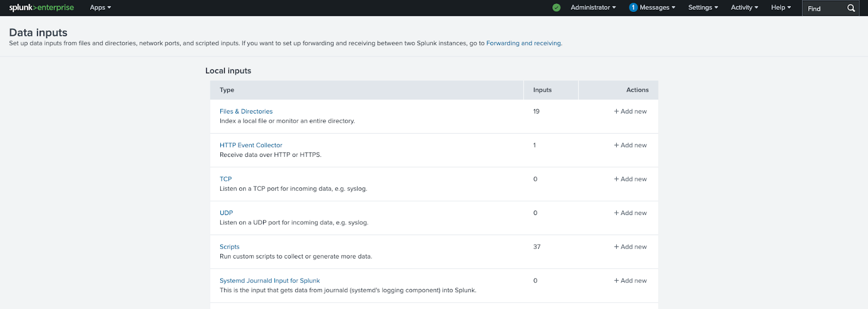
Task: Open the Apps dropdown menu
Action: point(100,8)
